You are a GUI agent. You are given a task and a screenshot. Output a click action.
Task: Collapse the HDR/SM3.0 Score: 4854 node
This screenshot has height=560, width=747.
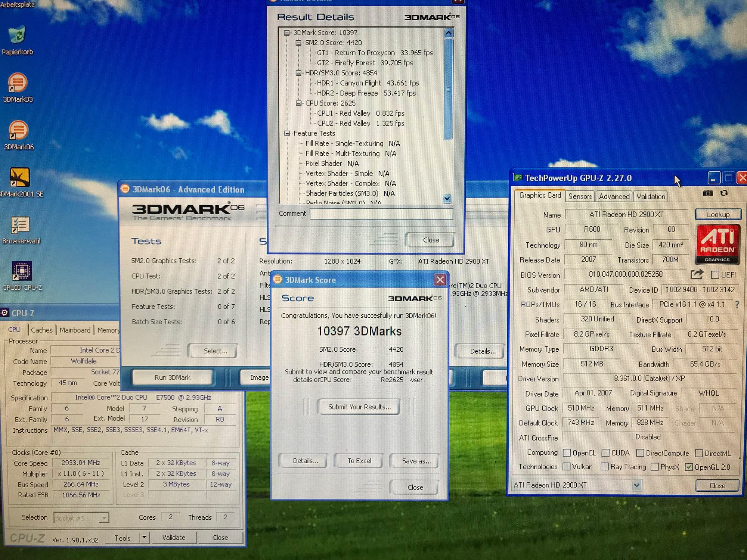click(298, 73)
